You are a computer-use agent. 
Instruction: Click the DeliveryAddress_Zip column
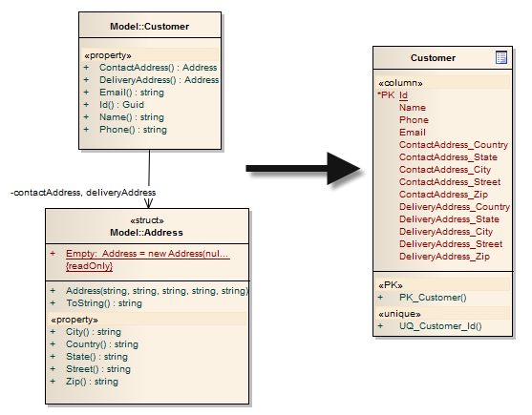click(444, 257)
